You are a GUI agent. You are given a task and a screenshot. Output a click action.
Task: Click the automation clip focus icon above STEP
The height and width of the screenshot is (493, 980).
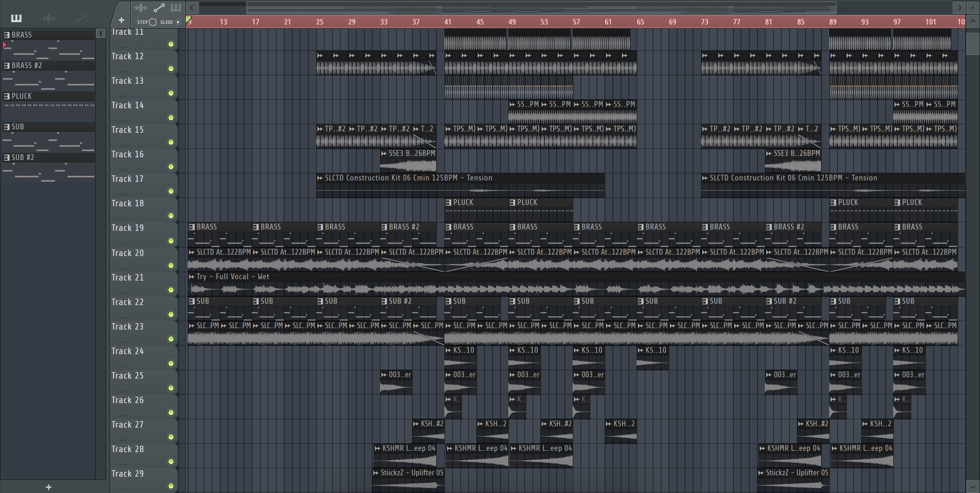159,7
